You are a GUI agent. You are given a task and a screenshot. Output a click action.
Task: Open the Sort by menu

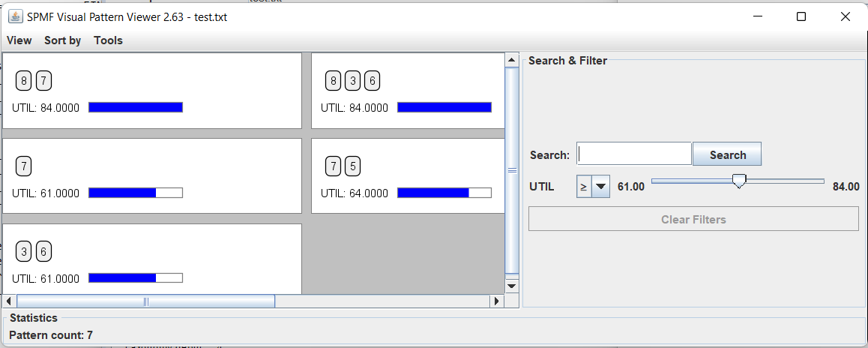click(x=62, y=40)
